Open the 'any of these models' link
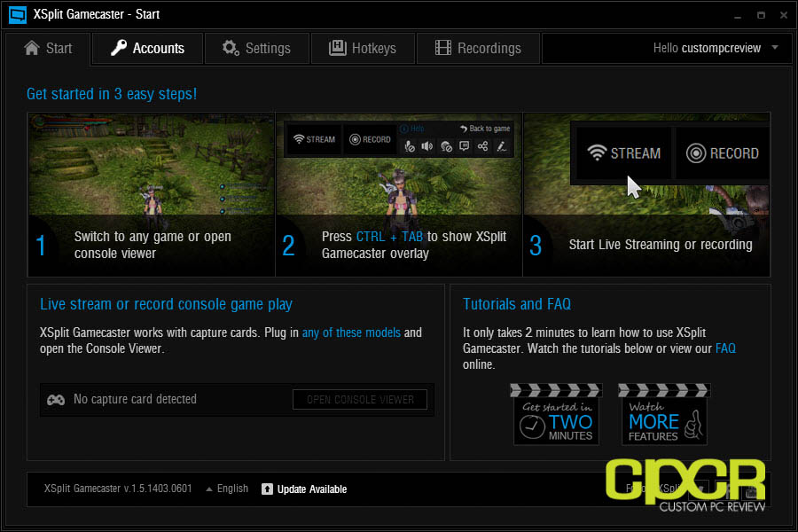Image resolution: width=798 pixels, height=532 pixels. pos(351,332)
